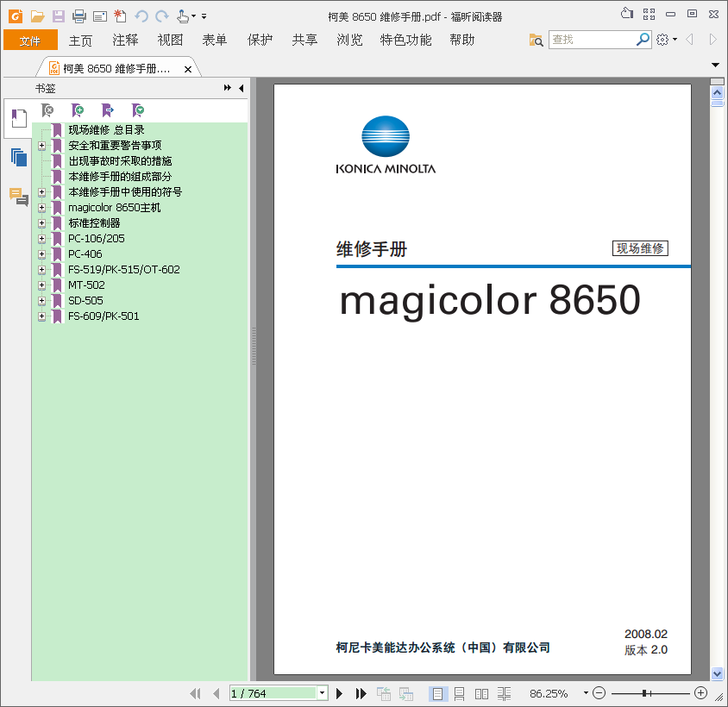Open the bookmarks sidebar panel
The height and width of the screenshot is (707, 728).
[19, 118]
